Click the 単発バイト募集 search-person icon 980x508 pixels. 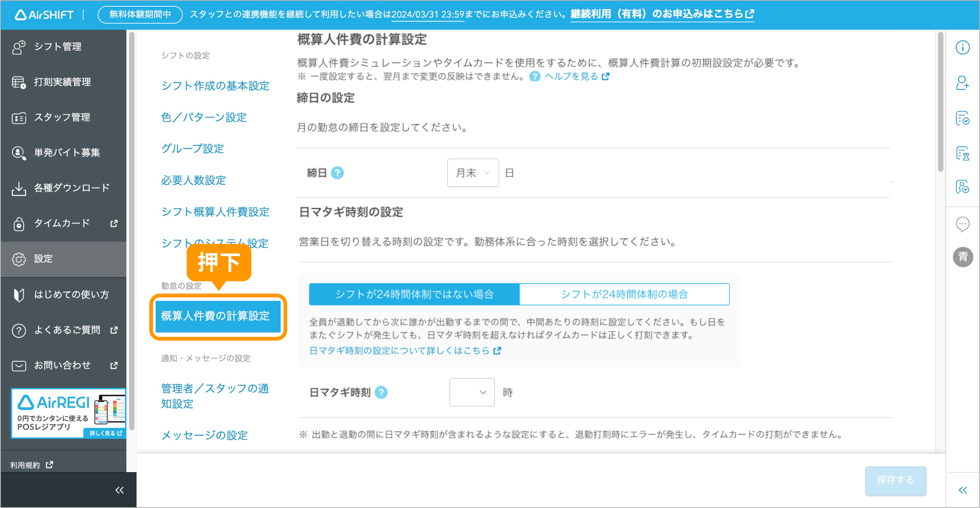point(19,153)
